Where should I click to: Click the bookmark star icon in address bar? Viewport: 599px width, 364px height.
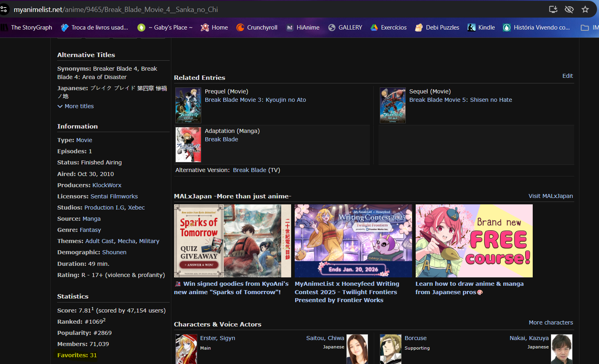tap(585, 9)
